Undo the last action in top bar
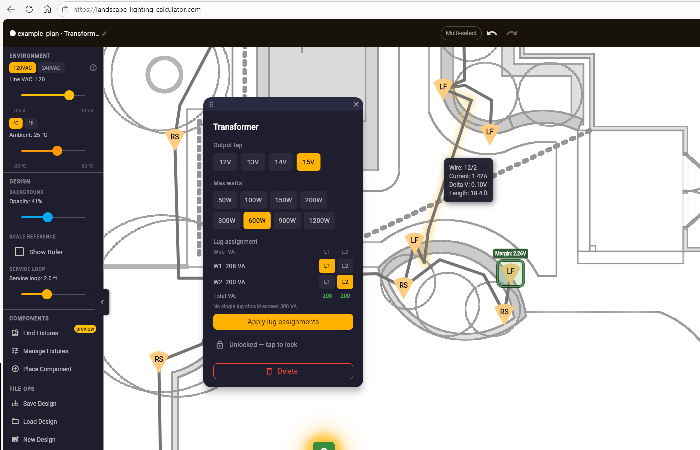The height and width of the screenshot is (450, 700). coord(492,33)
